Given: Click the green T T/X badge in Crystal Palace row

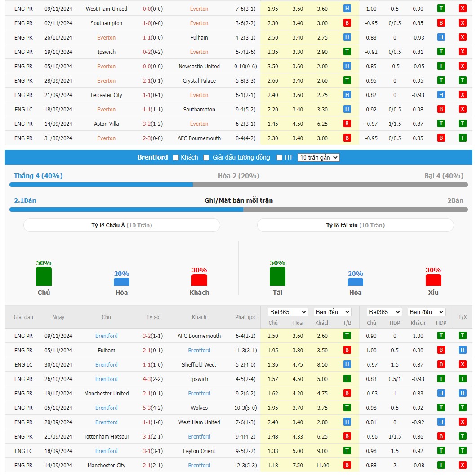Looking at the screenshot, I should [x=463, y=80].
